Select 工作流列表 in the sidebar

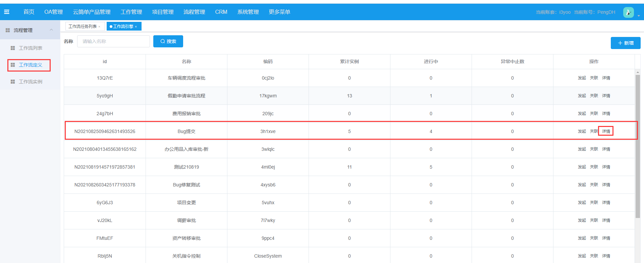[31, 48]
